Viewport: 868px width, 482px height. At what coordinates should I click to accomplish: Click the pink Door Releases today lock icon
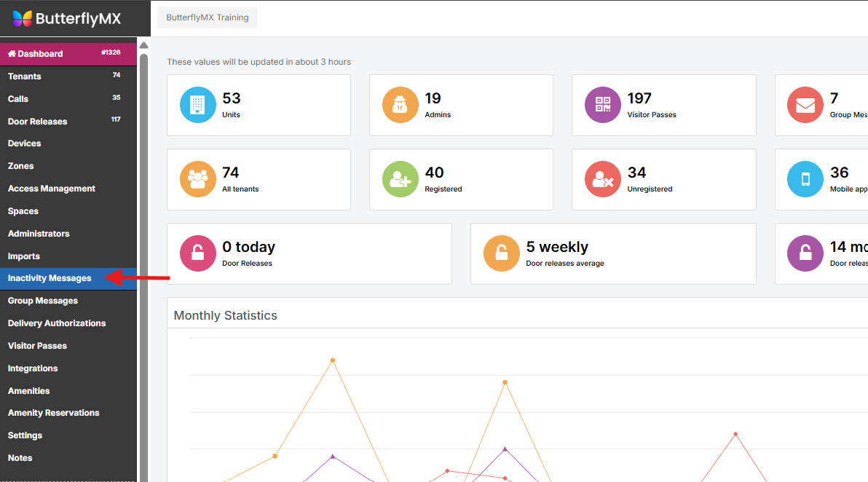(x=198, y=253)
